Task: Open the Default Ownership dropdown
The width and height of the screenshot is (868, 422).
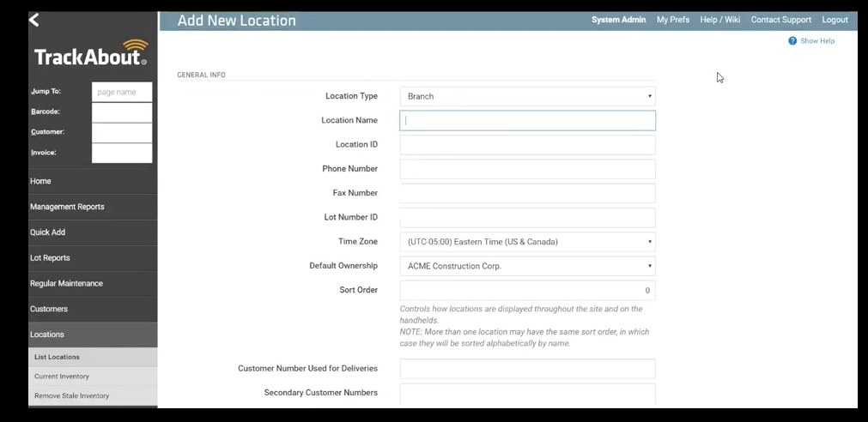Action: coord(527,266)
